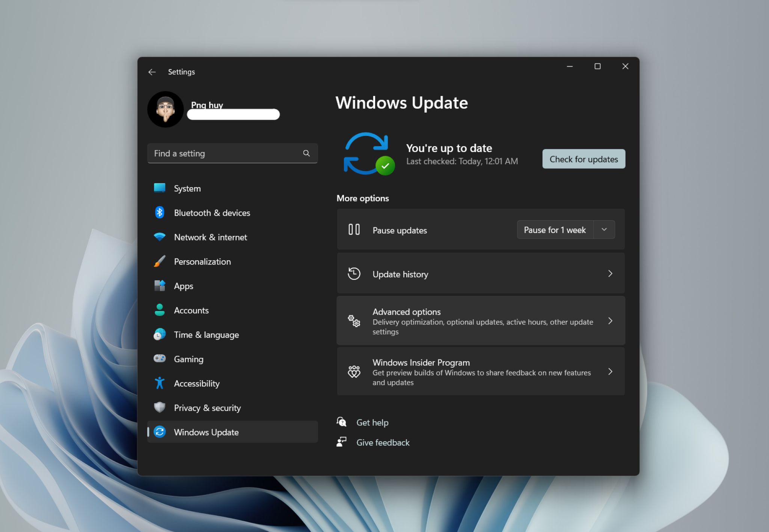Open the user profile avatar picture
Viewport: 769px width, 532px height.
tap(166, 109)
